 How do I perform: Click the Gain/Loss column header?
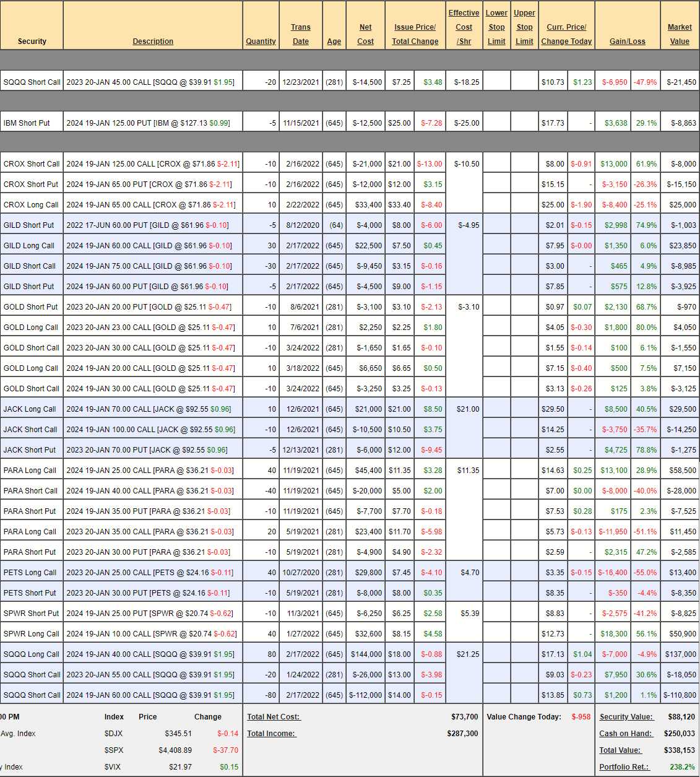click(627, 41)
